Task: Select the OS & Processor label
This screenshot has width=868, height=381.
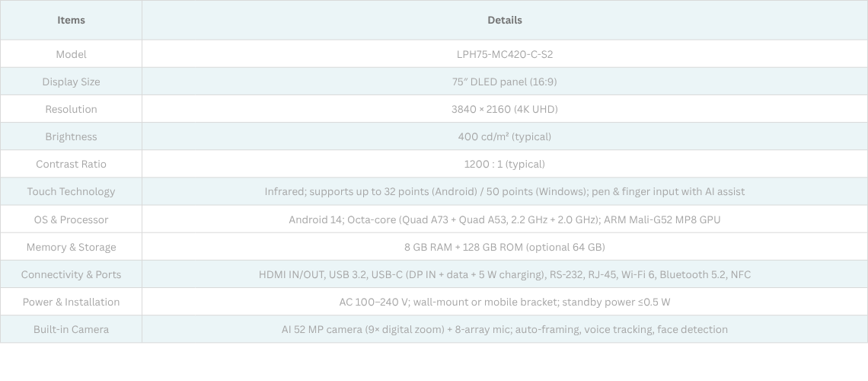Action: pyautogui.click(x=71, y=219)
